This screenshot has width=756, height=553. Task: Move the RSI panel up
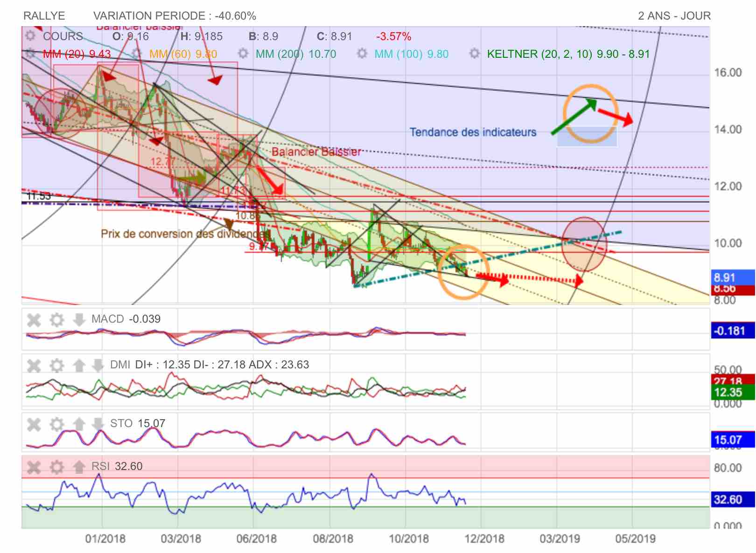pyautogui.click(x=79, y=467)
